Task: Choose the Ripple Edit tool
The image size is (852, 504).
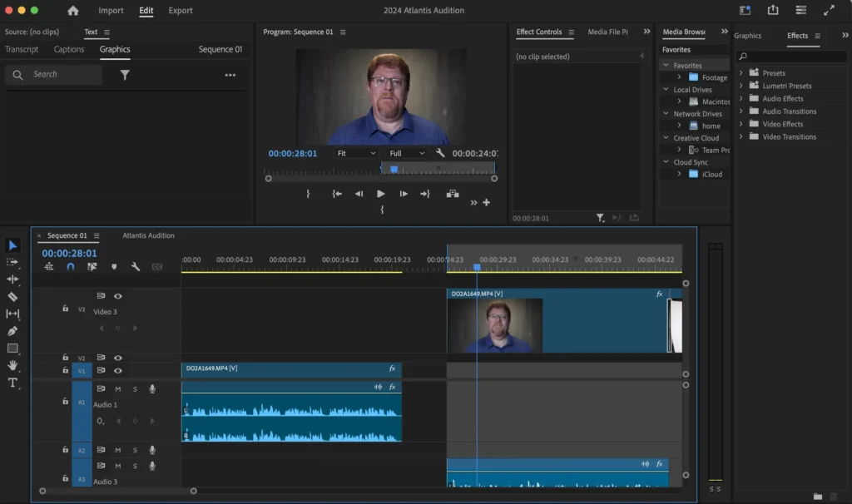Action: (12, 279)
